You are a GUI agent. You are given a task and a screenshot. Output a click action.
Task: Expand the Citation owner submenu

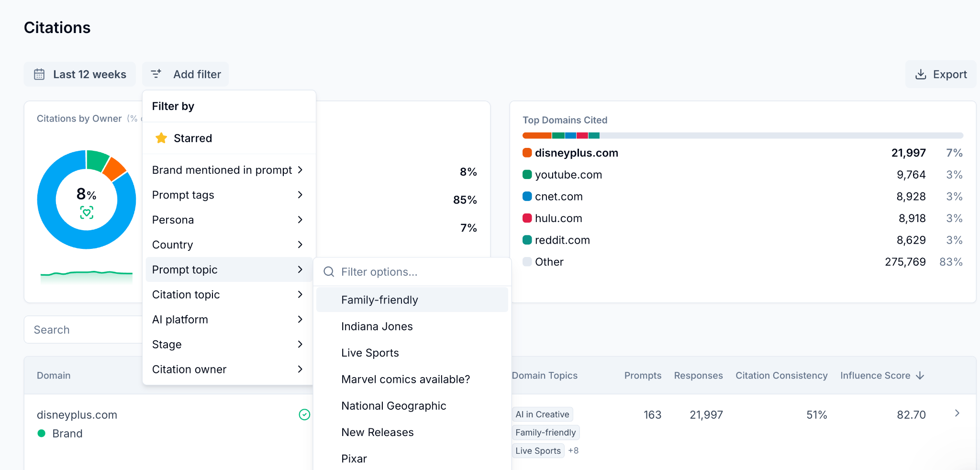click(x=229, y=369)
